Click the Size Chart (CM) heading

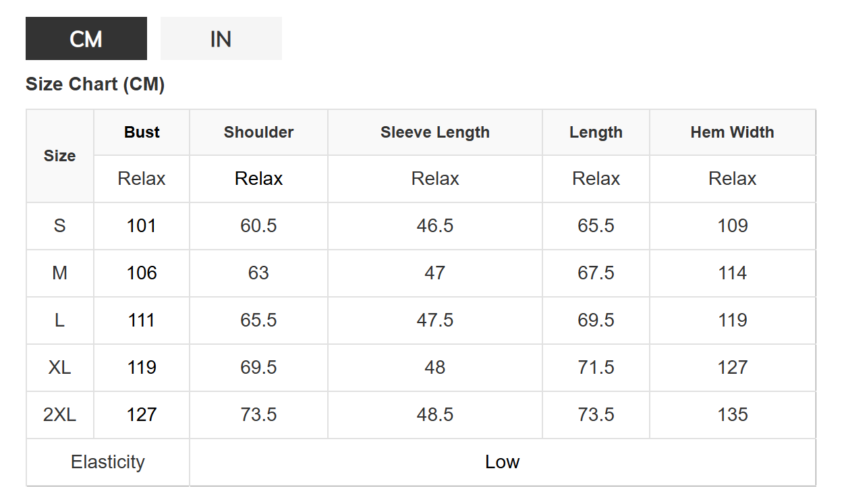95,84
